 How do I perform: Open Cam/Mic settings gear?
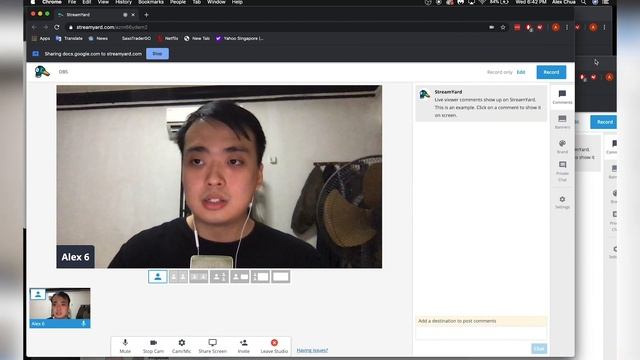(182, 346)
